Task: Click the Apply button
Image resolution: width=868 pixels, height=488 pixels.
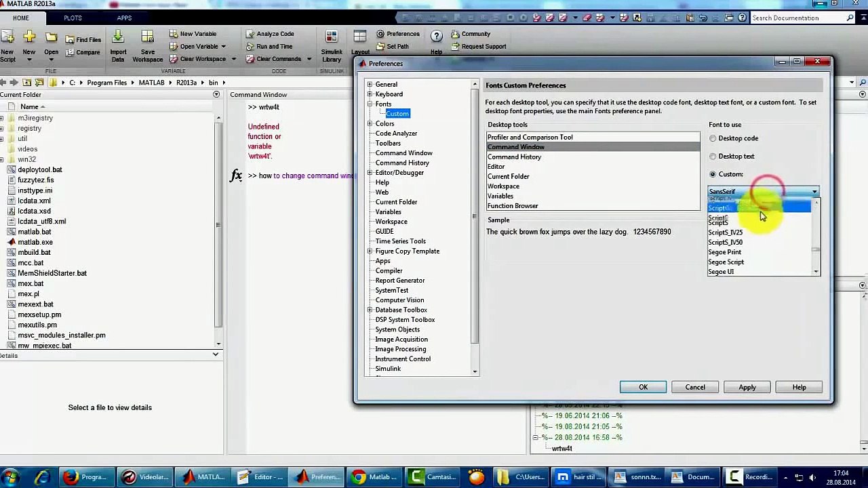Action: point(747,387)
